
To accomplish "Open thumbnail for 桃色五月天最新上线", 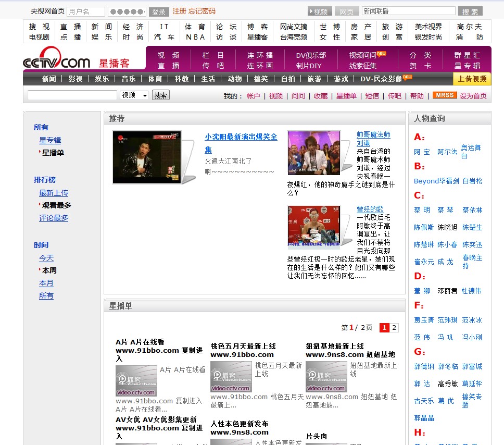I will 231,376.
